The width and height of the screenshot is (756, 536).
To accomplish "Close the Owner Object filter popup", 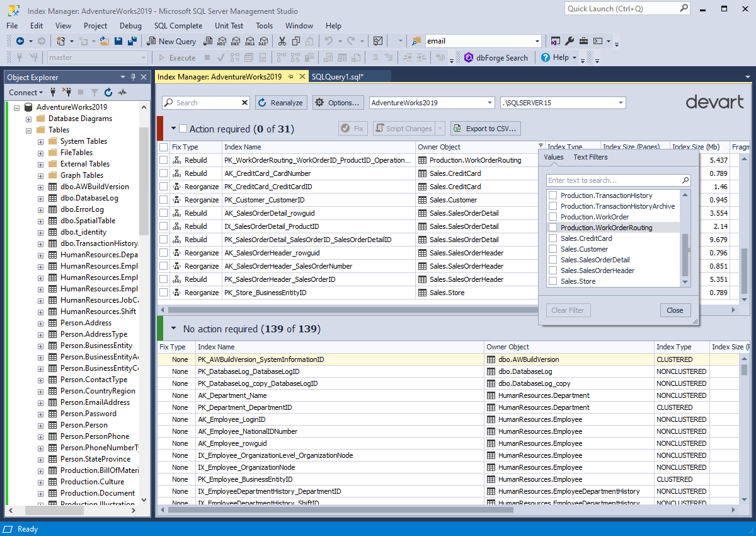I will point(675,310).
